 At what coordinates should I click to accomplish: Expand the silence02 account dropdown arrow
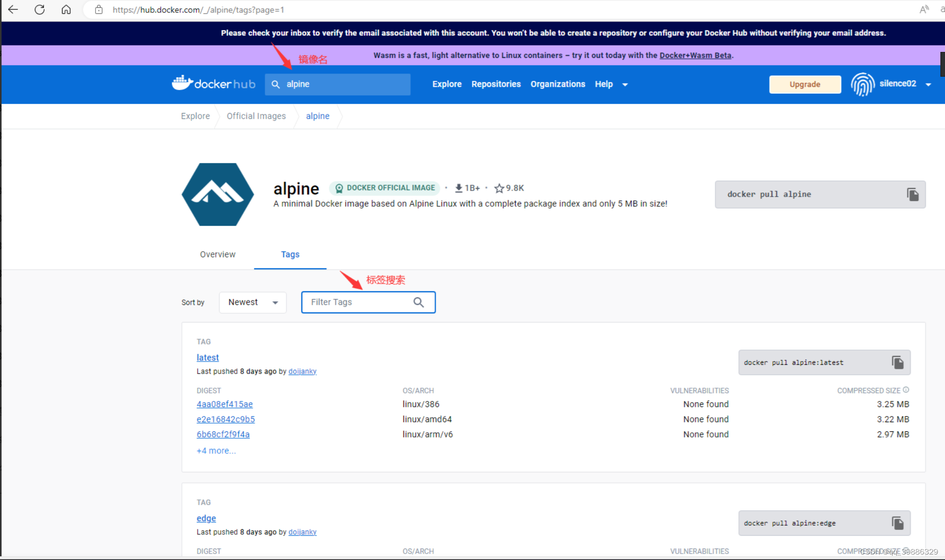pos(928,85)
